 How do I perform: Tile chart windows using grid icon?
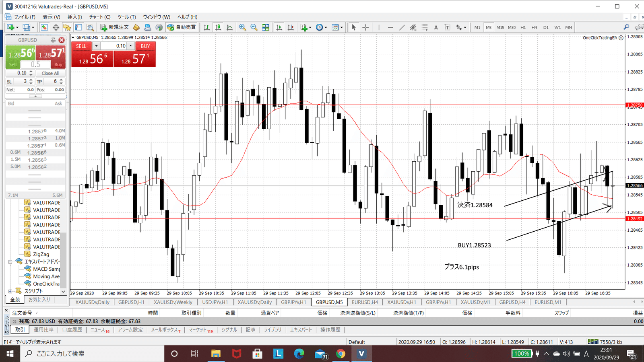tap(265, 27)
